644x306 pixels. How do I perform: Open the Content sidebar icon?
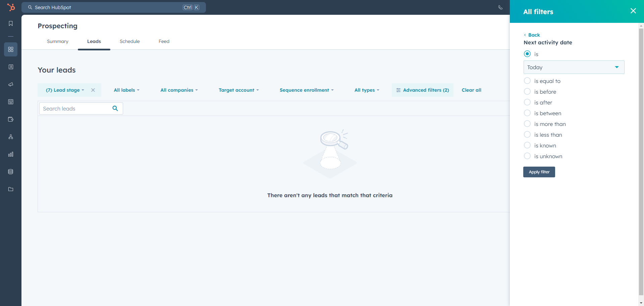(11, 102)
